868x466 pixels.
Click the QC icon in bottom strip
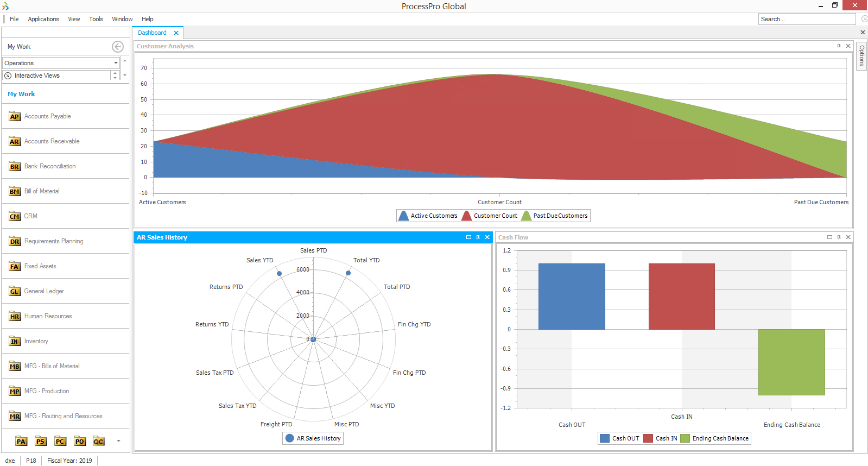(x=98, y=441)
